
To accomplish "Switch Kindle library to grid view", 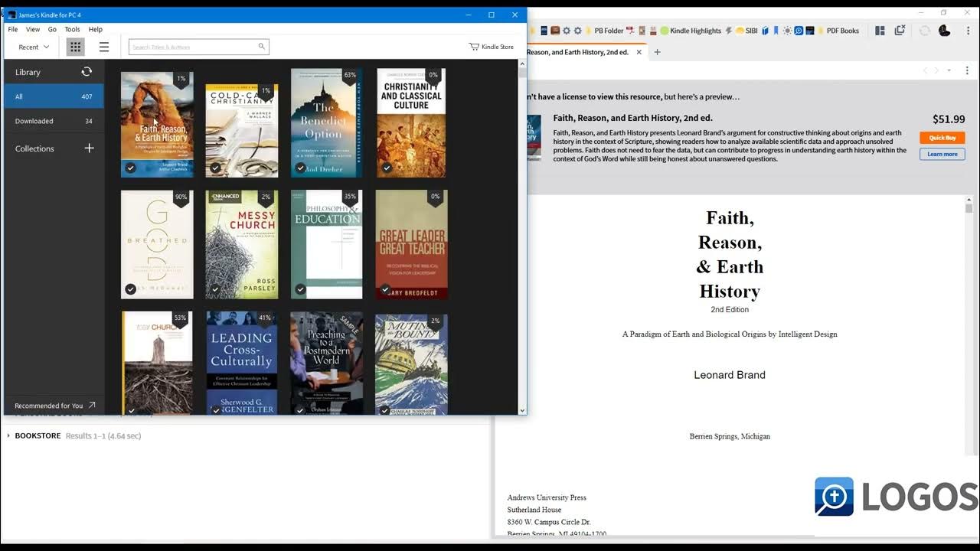I will (x=75, y=47).
